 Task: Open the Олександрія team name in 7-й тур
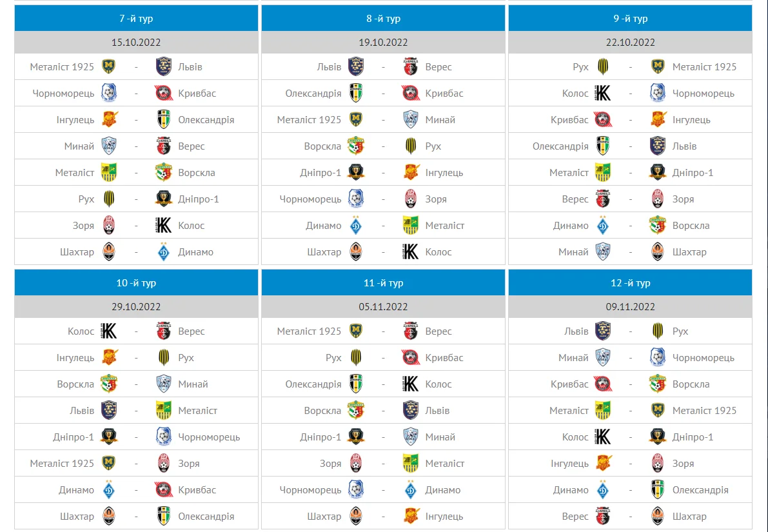tap(206, 120)
